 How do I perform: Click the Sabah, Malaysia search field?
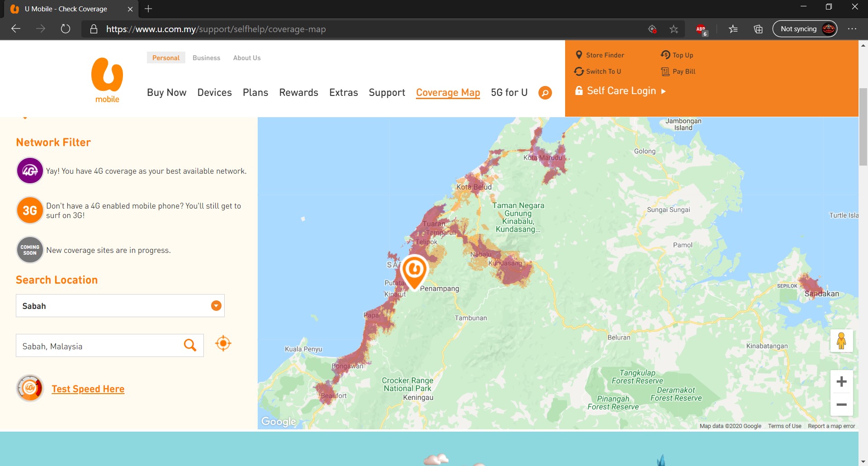point(99,346)
